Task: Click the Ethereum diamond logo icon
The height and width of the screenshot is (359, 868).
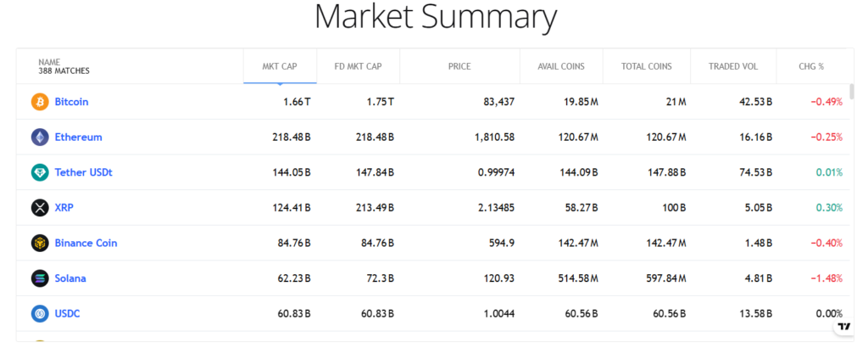Action: click(40, 137)
